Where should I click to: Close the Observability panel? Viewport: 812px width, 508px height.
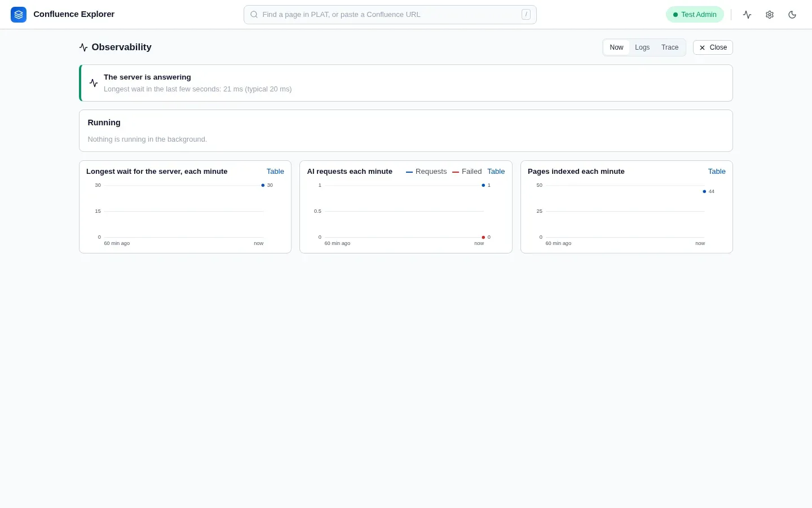[713, 47]
